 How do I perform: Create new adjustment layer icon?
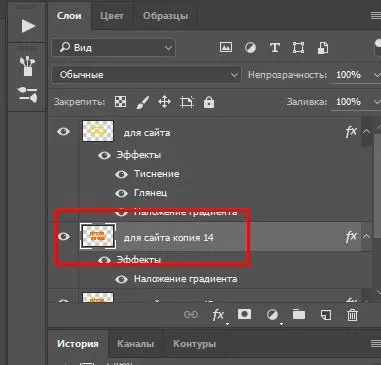[272, 314]
